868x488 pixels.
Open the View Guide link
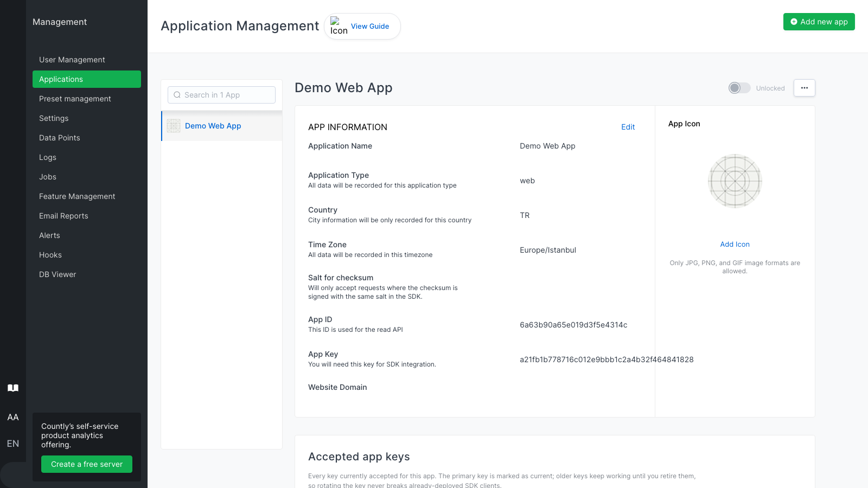pyautogui.click(x=370, y=26)
